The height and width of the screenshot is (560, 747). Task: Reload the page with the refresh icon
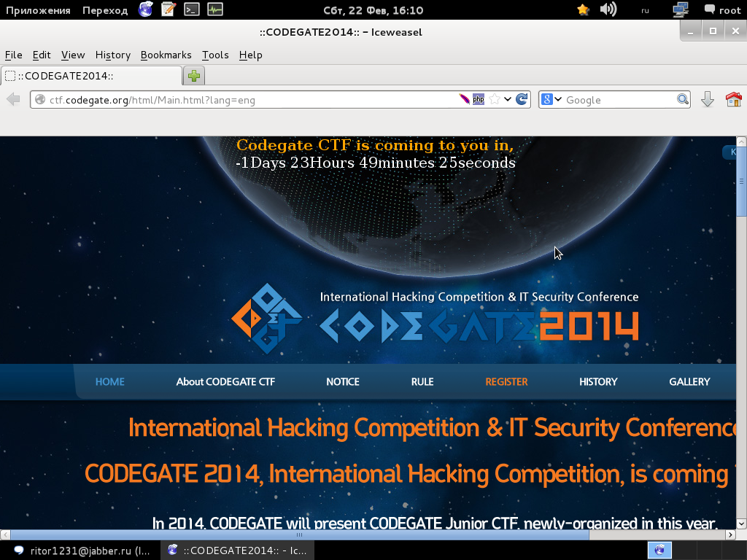[522, 99]
